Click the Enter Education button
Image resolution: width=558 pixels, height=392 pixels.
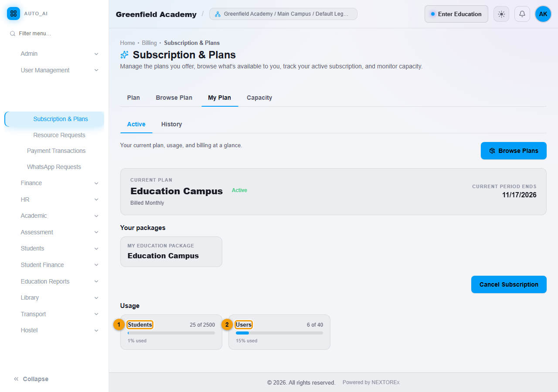click(456, 14)
